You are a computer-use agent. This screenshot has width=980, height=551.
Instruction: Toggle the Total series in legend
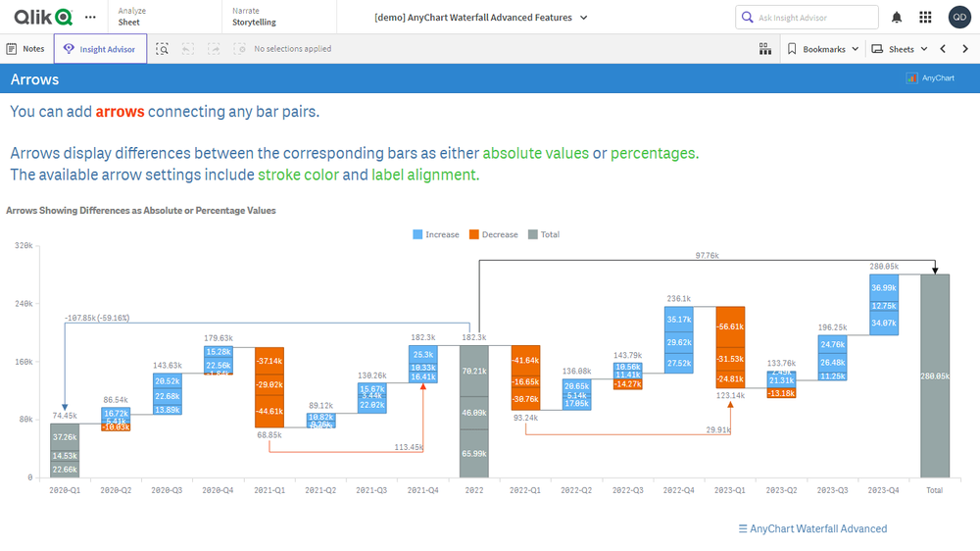coord(544,234)
